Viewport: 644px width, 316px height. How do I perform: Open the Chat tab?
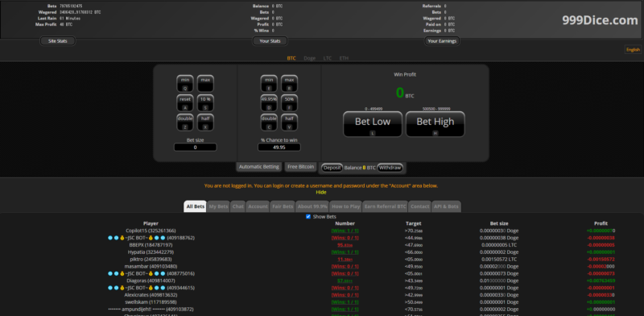pyautogui.click(x=237, y=206)
